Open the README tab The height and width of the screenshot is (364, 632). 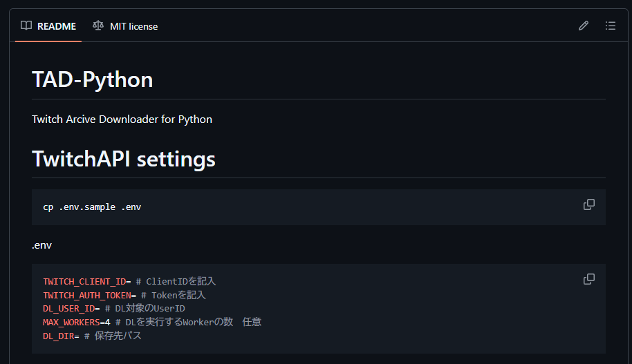point(48,26)
